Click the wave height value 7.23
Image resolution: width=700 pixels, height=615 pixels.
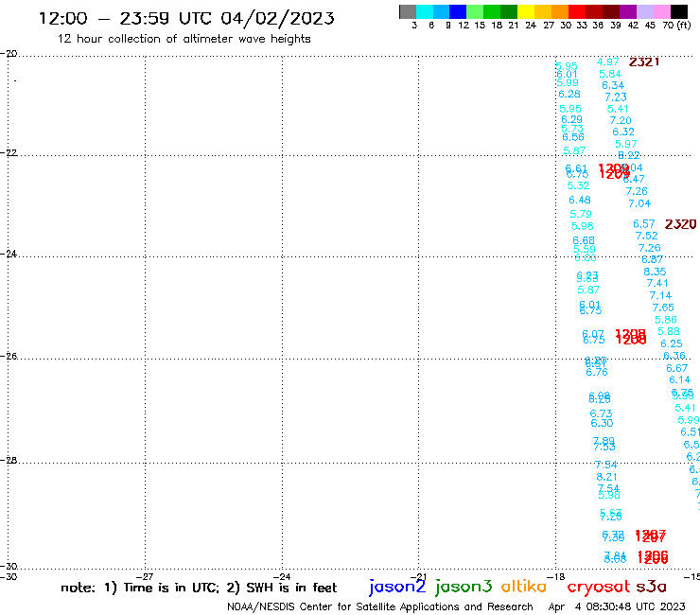pyautogui.click(x=616, y=97)
